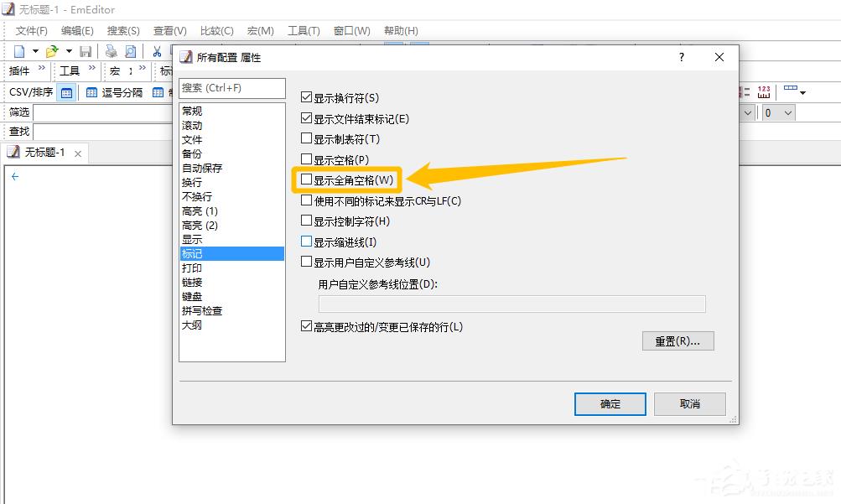Toggle 显示缩进线(I) checkbox
The width and height of the screenshot is (841, 504).
306,242
